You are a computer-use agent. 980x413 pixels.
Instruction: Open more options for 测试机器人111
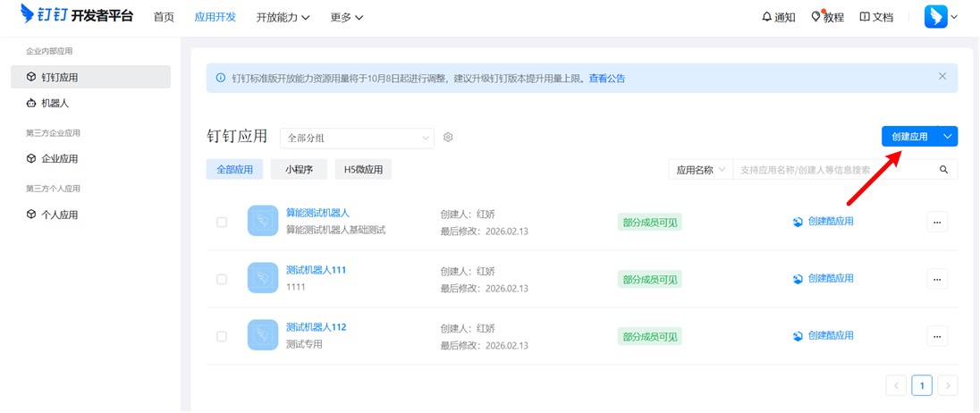pos(936,278)
